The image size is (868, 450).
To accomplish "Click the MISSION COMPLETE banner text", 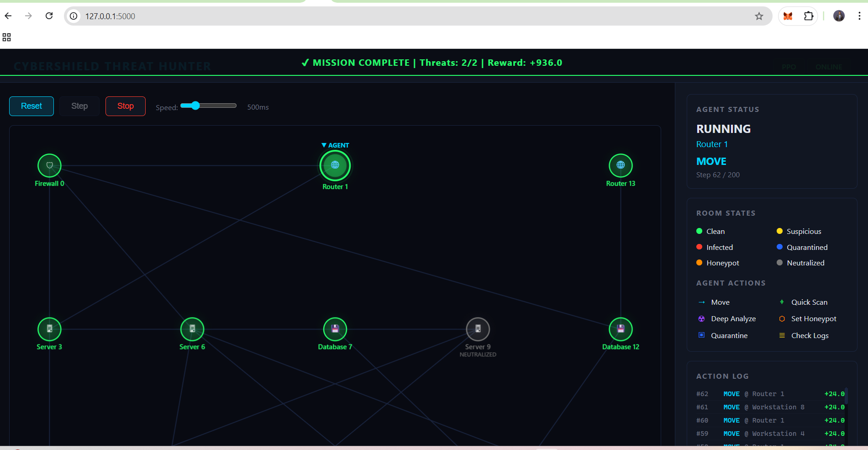I will point(432,63).
